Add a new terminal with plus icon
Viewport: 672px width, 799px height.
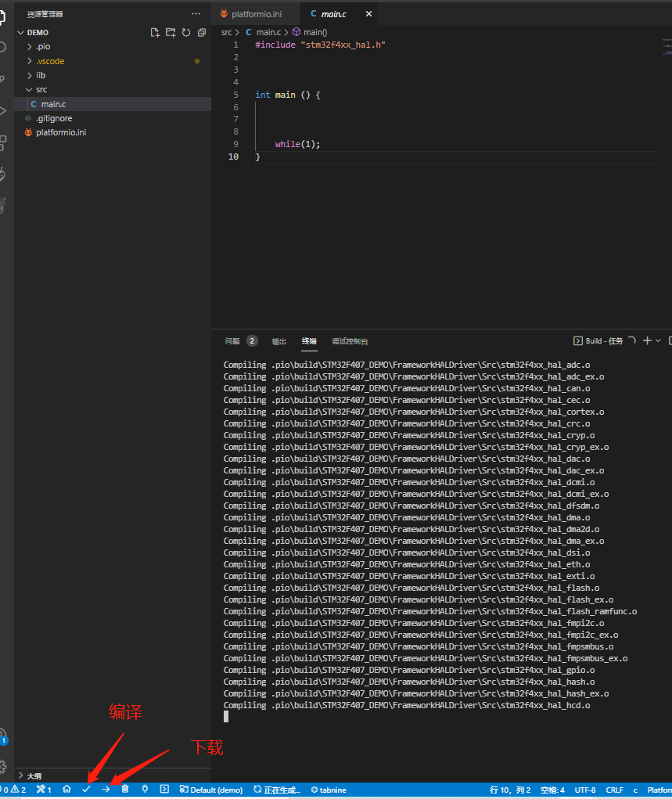[x=647, y=341]
